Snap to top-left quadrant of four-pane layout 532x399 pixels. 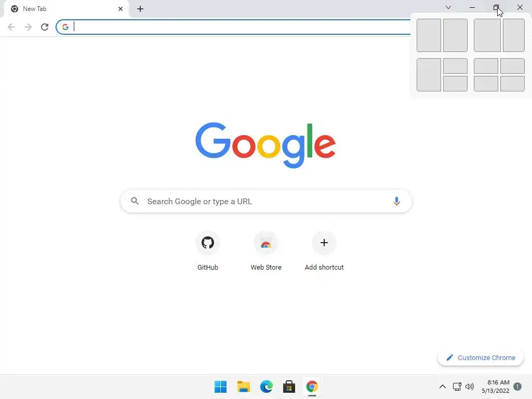[486, 66]
